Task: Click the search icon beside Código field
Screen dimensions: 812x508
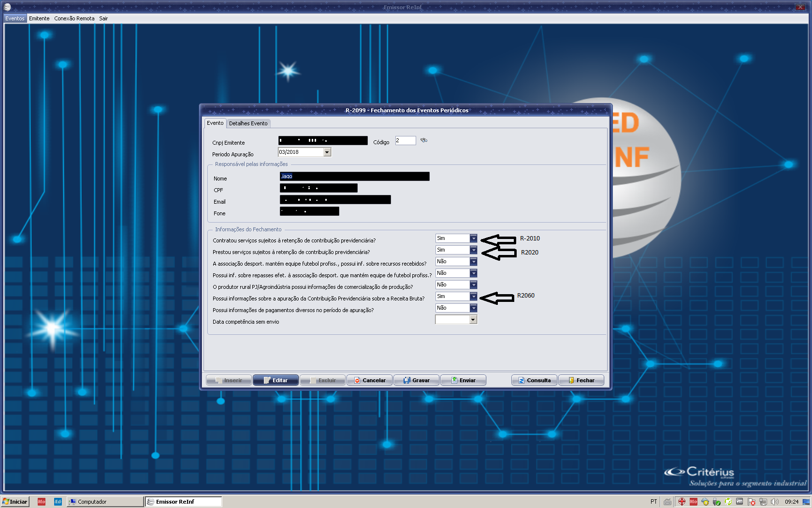Action: (x=424, y=140)
